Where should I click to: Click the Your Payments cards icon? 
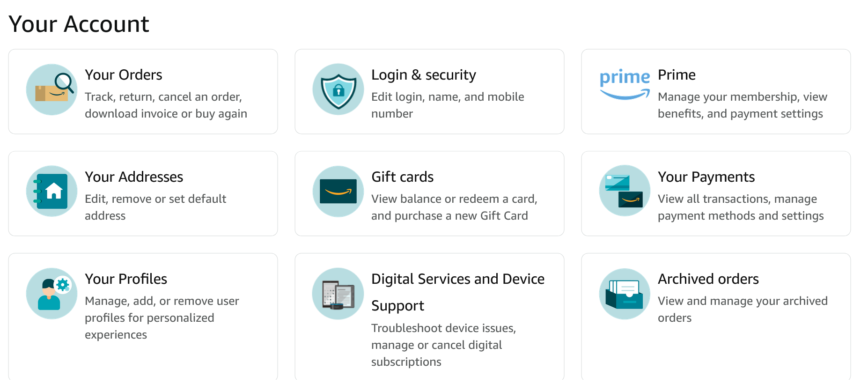[624, 191]
